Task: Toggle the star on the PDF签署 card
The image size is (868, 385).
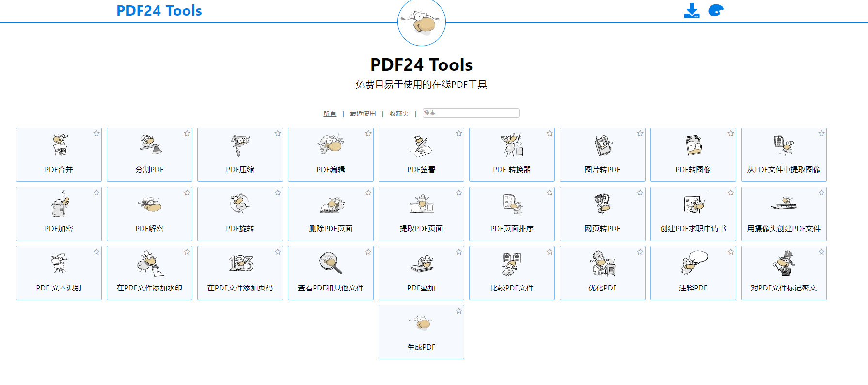Action: coord(459,133)
